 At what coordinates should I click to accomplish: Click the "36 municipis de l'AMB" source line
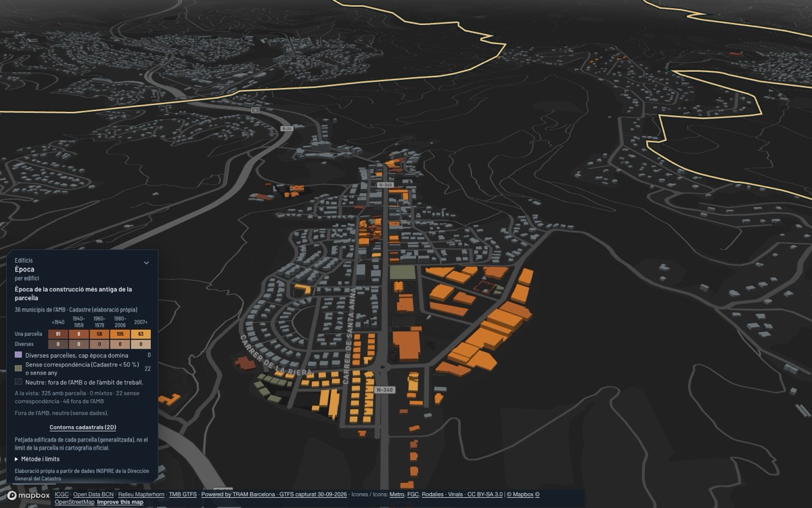(75, 310)
